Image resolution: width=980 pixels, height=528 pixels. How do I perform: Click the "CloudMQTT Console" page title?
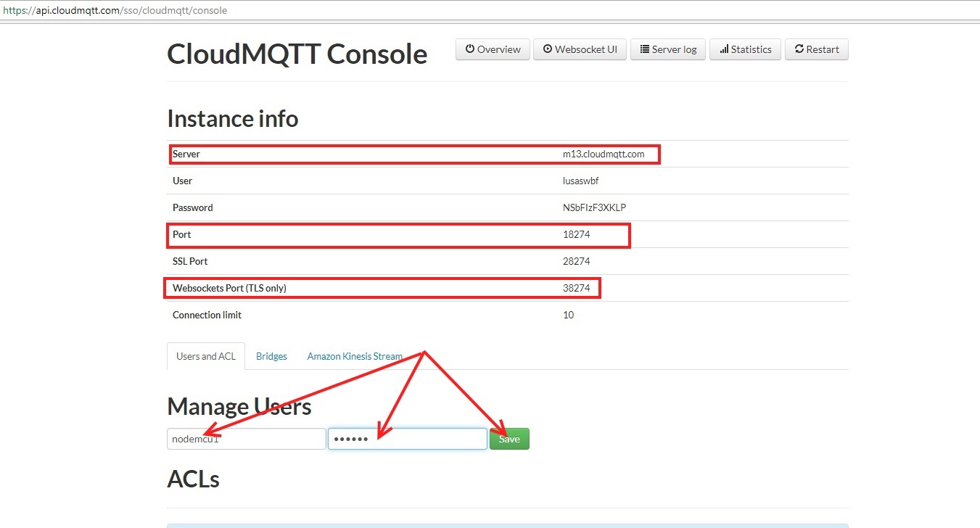pos(297,54)
